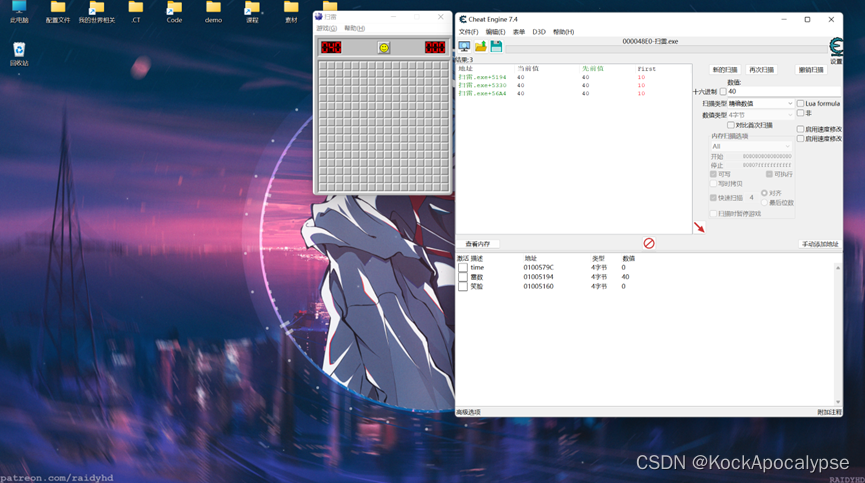
Task: Open the 游戏(G) menu in Minesweeper
Action: (327, 28)
